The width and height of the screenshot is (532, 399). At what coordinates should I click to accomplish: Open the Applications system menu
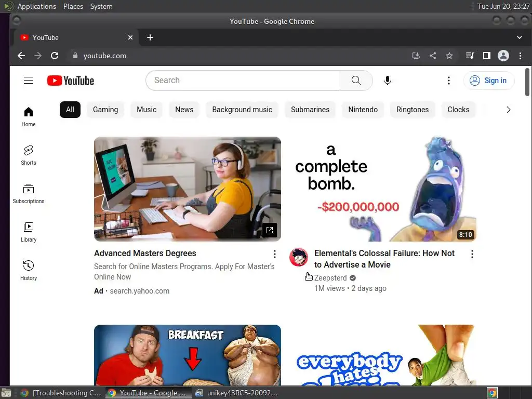point(37,6)
